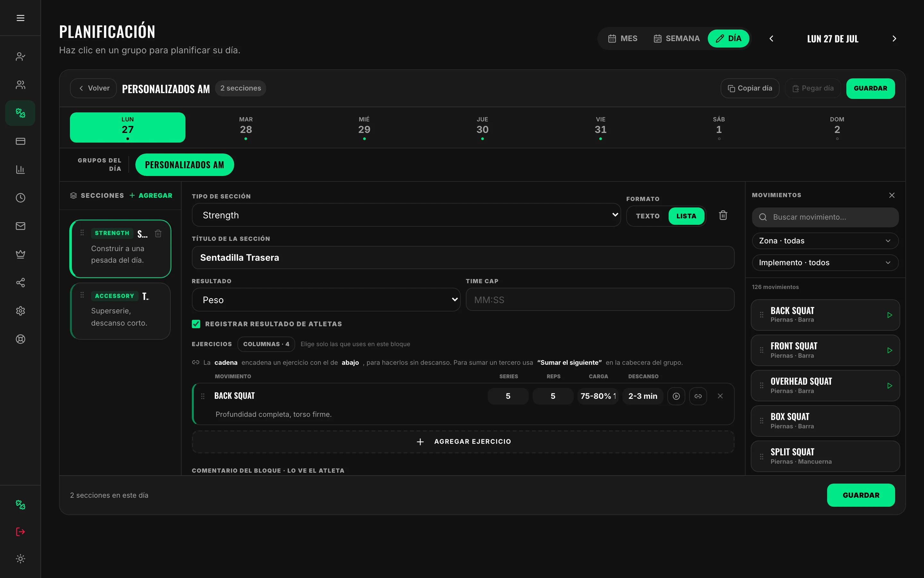Open the credit card payments sidebar icon
924x578 pixels.
(x=20, y=141)
